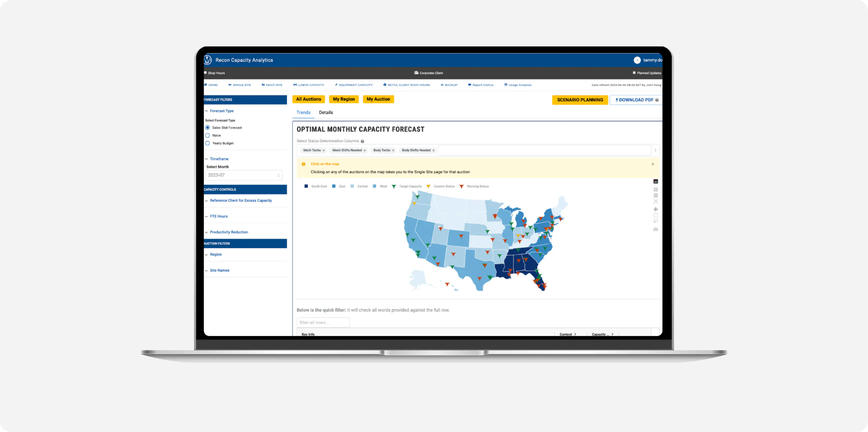
Task: Remove the Body Shifts Needed tag
Action: 433,150
